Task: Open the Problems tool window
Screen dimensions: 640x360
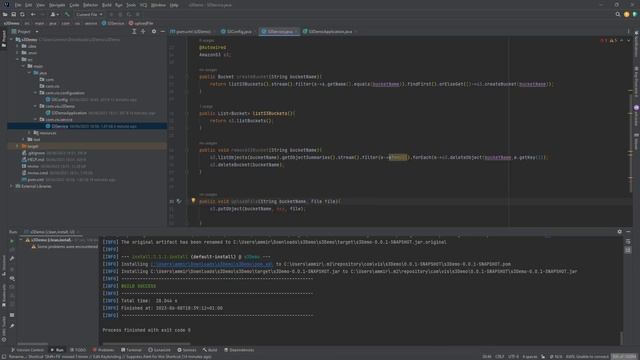Action: coord(103,350)
